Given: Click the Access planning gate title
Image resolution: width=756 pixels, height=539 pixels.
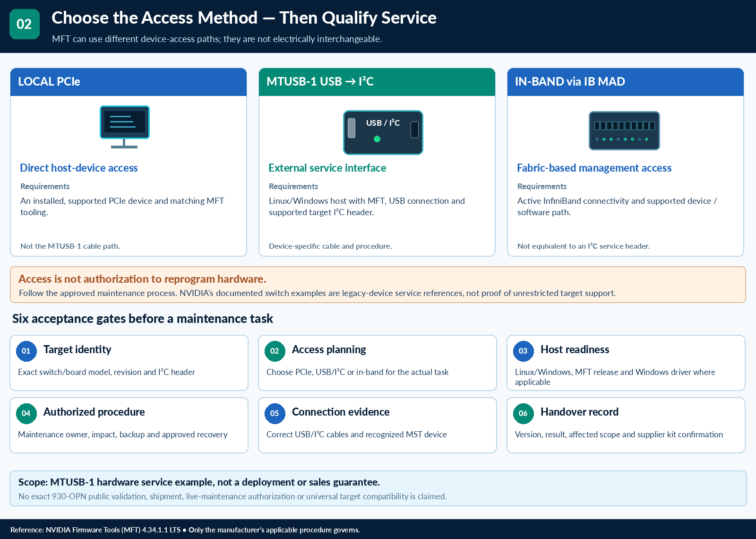Looking at the screenshot, I should click(x=329, y=349).
